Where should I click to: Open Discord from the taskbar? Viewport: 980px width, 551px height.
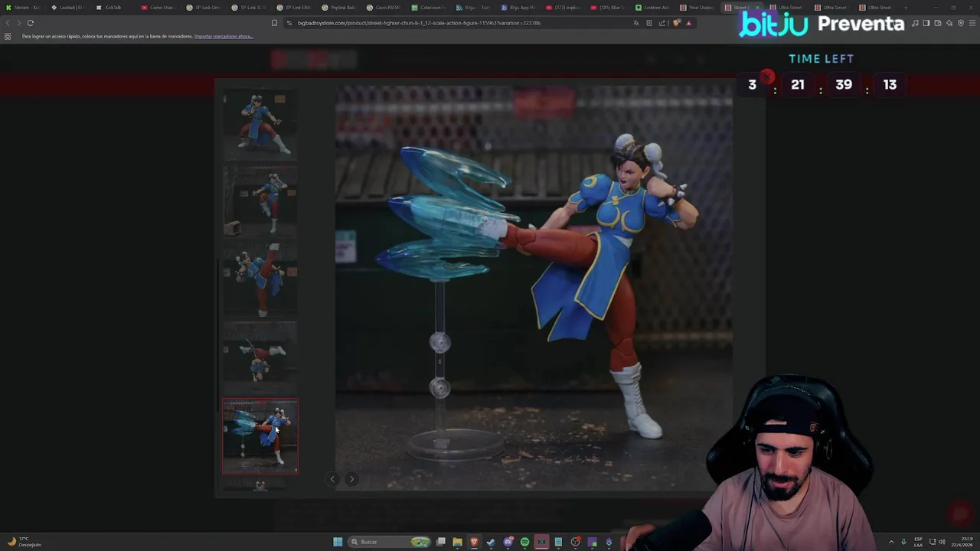coord(508,542)
